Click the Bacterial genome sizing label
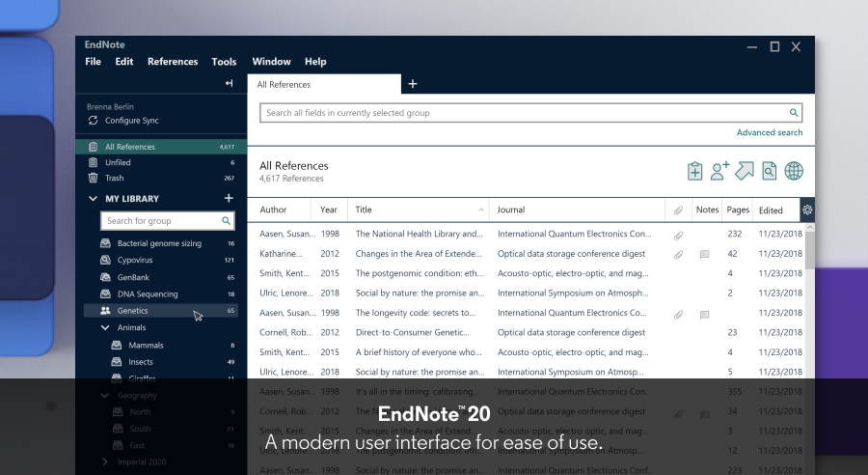This screenshot has height=475, width=868. click(x=159, y=242)
